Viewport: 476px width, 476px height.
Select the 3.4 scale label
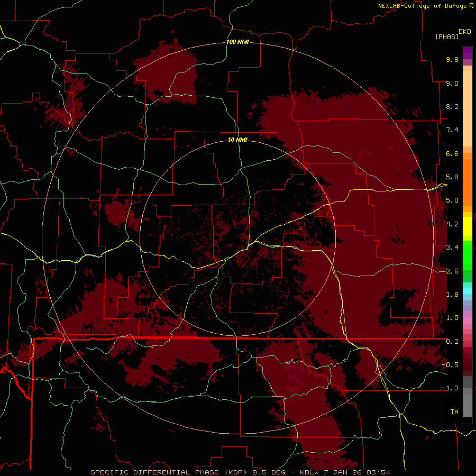(452, 248)
